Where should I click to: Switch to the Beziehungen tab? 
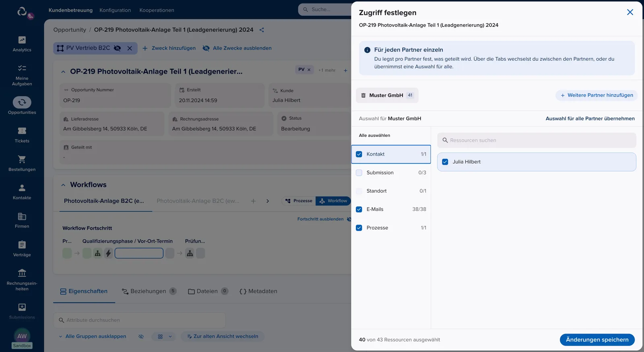(x=149, y=291)
